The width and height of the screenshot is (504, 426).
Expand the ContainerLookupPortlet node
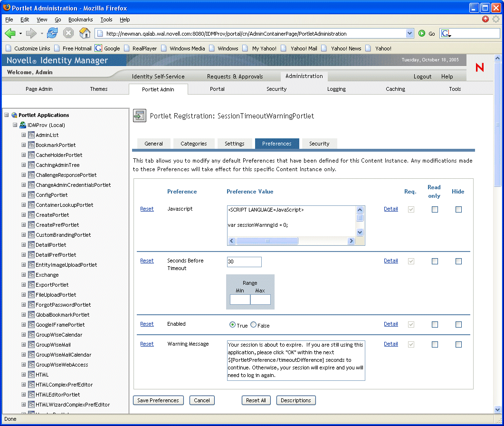[23, 204]
